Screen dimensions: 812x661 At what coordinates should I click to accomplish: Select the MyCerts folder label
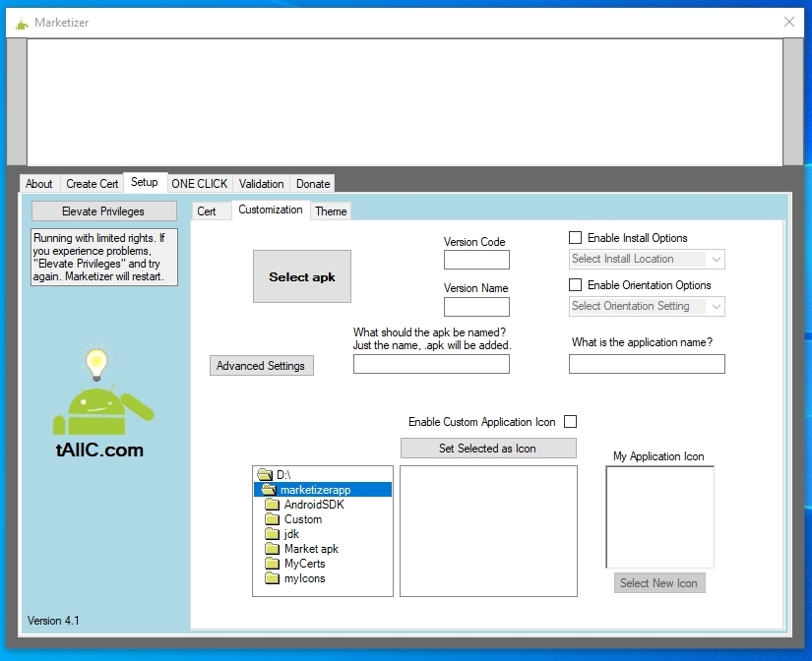tap(304, 564)
